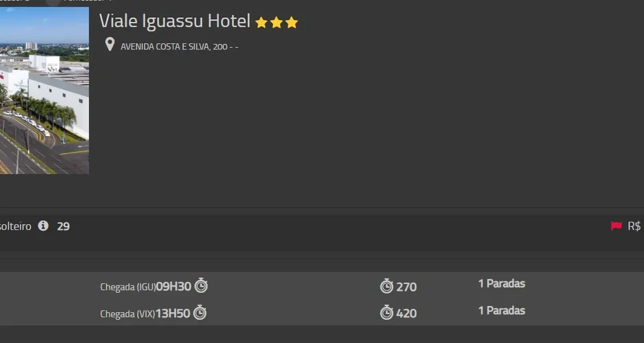The width and height of the screenshot is (644, 343).
Task: Click the middle yellow star rating icon
Action: [x=276, y=23]
